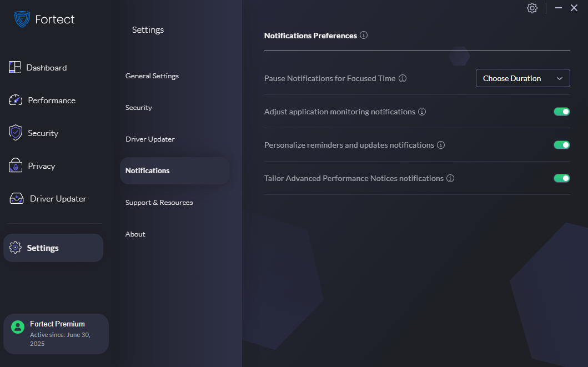Click the Fortect logo shield
The height and width of the screenshot is (367, 588).
point(21,18)
